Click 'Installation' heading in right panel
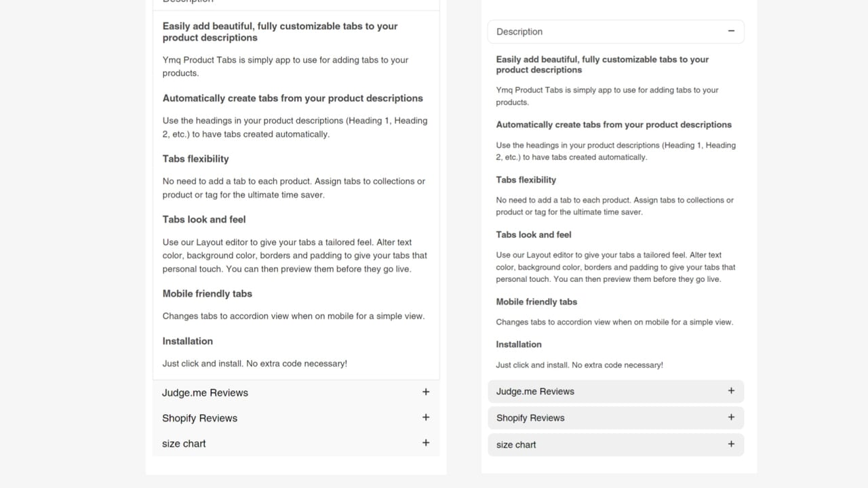868x488 pixels. (519, 344)
